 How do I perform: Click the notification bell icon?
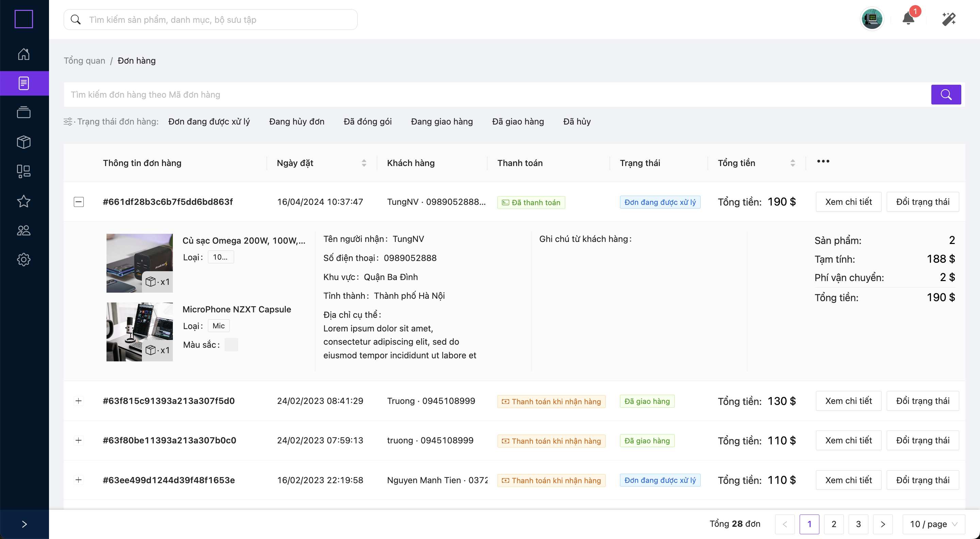coord(908,19)
